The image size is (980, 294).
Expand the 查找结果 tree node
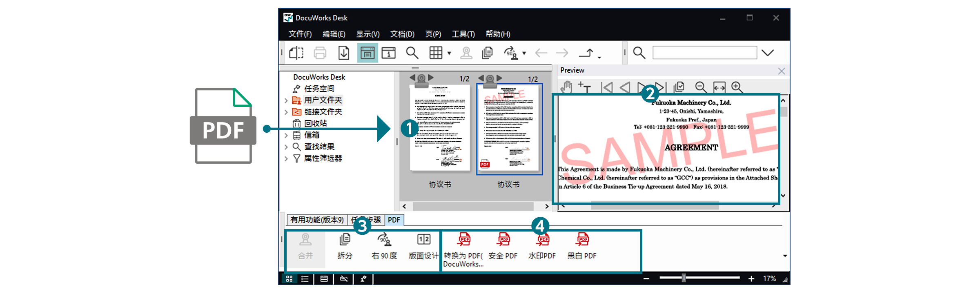pos(286,147)
